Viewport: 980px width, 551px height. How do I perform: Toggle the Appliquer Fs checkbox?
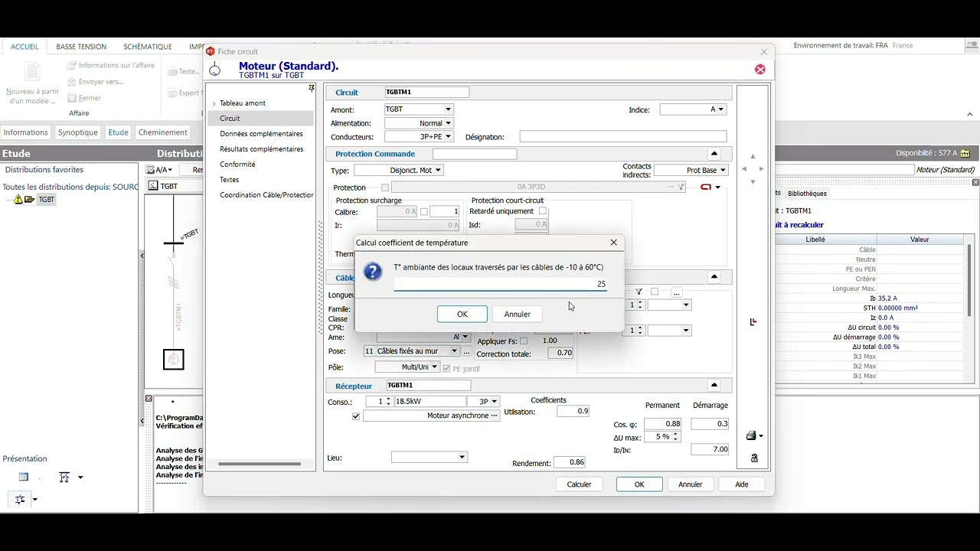524,341
